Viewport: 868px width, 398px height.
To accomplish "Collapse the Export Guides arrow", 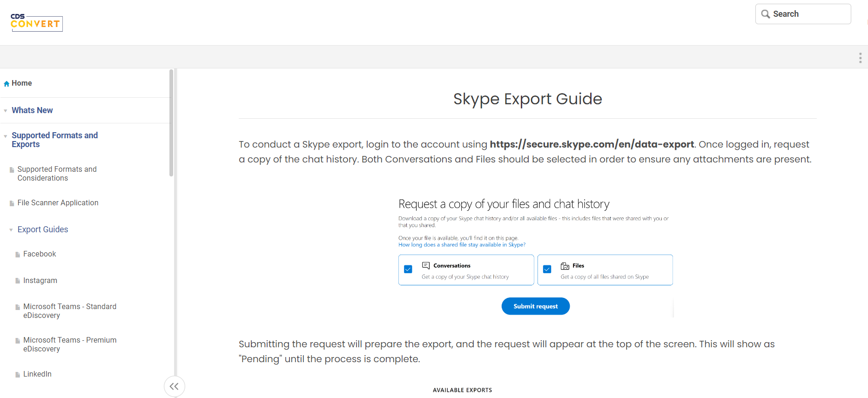I will click(11, 230).
